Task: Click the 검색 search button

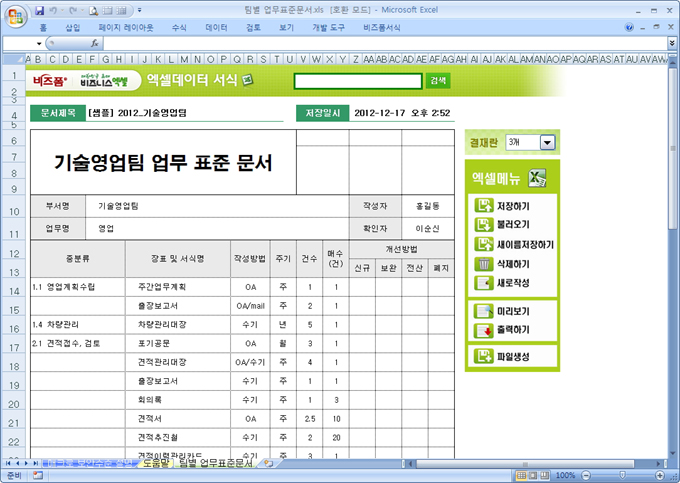Action: point(438,81)
